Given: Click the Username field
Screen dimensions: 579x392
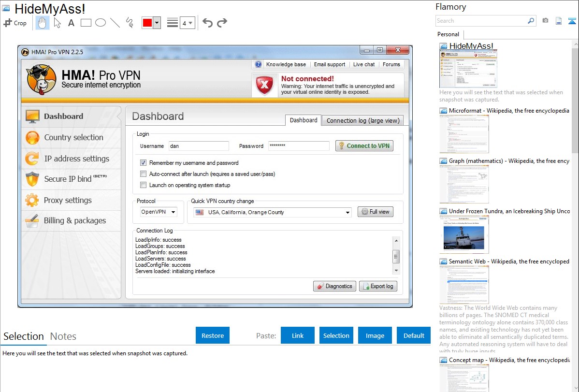Looking at the screenshot, I should tap(199, 146).
